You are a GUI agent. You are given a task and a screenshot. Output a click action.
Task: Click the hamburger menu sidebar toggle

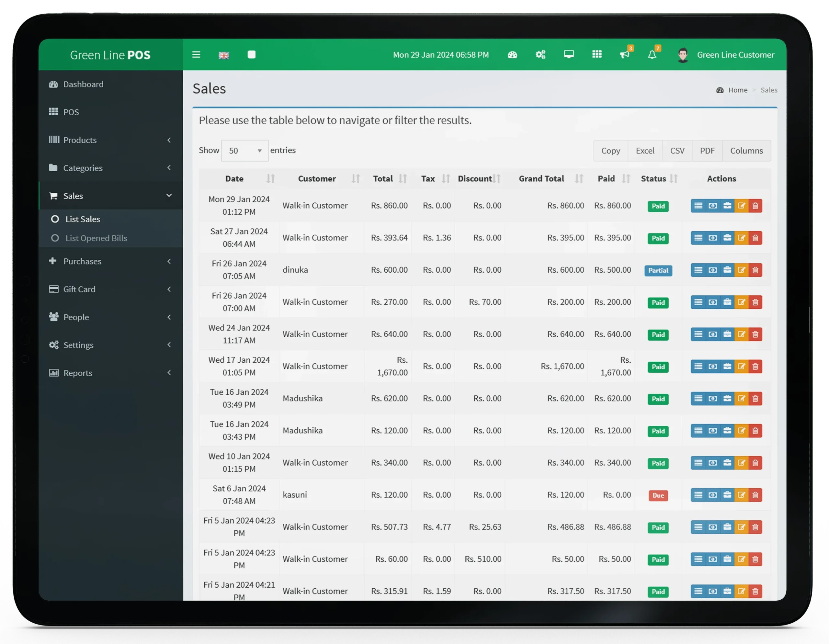(196, 55)
